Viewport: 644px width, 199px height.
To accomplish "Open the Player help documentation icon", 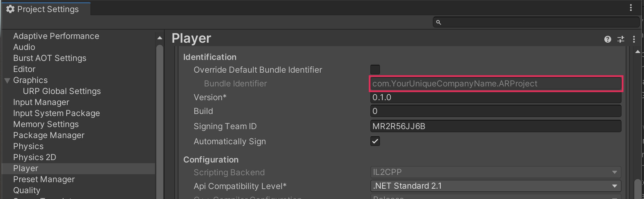I will tap(607, 39).
